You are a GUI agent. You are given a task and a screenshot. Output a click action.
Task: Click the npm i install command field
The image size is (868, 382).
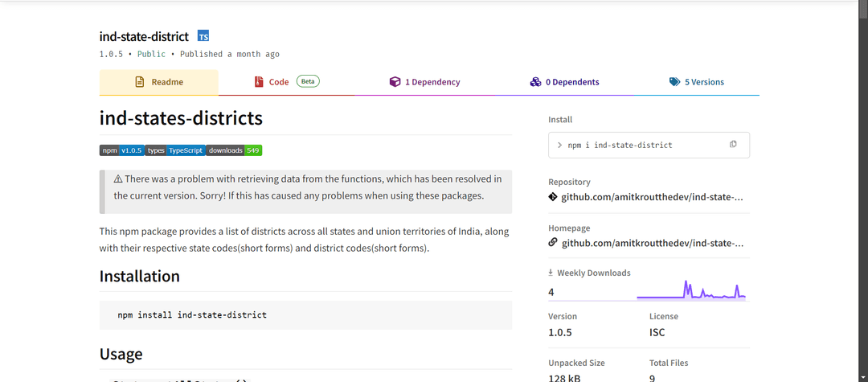tap(649, 145)
